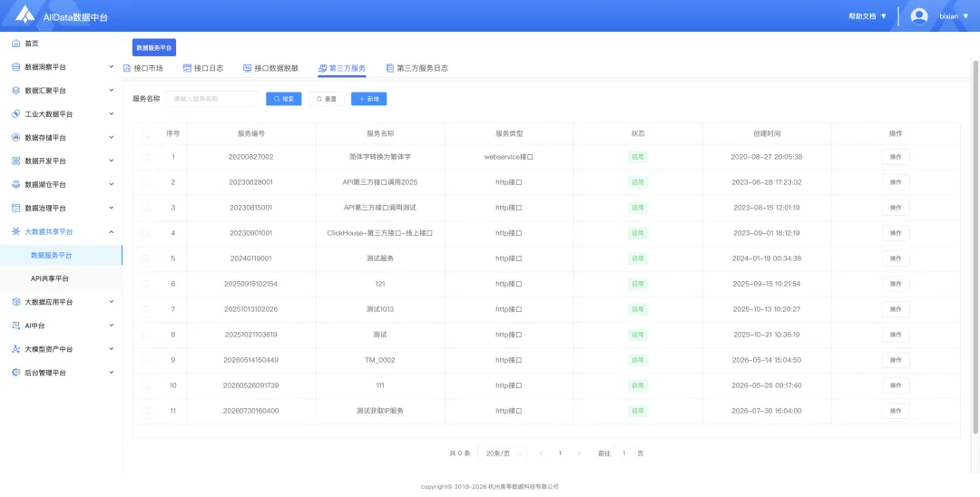
Task: Click the 接口数据脱敏 tab icon
Action: coord(248,68)
